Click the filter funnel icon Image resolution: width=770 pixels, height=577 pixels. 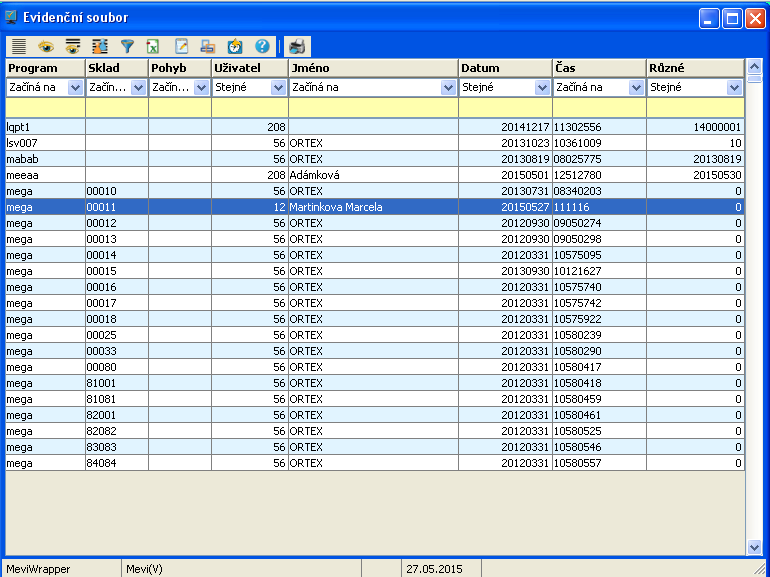coord(127,46)
